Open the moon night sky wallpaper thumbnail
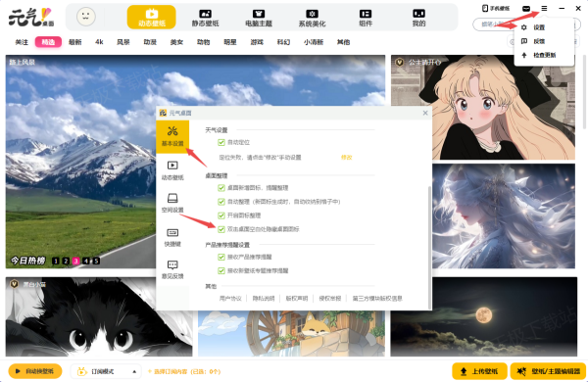Viewport: 588px width, 382px height. pyautogui.click(x=484, y=316)
